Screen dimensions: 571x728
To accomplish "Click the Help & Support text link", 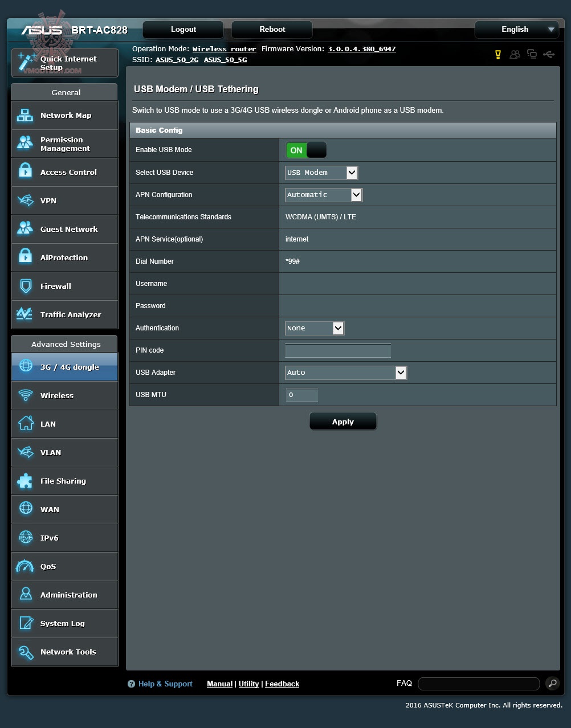I will 165,684.
